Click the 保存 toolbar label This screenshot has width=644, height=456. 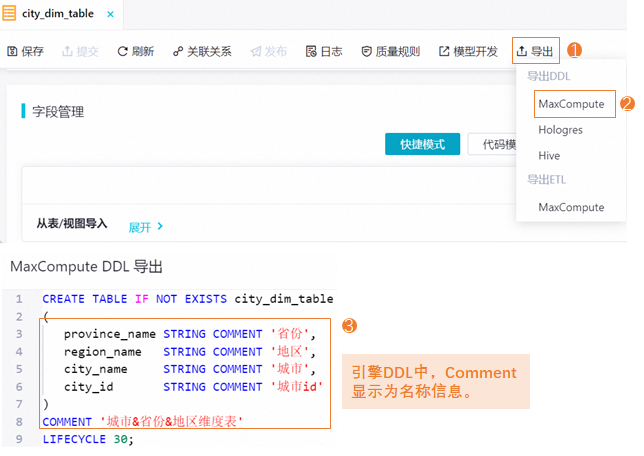coord(32,51)
